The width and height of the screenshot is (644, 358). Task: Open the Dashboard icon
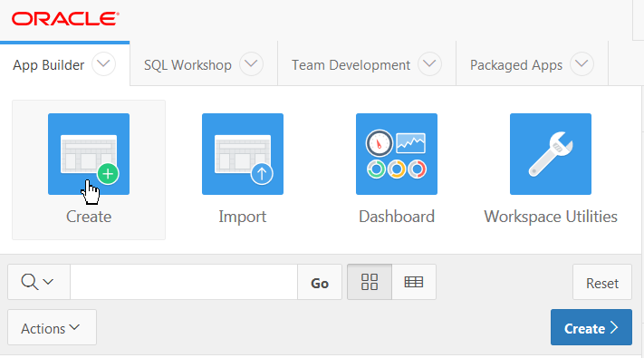[397, 154]
